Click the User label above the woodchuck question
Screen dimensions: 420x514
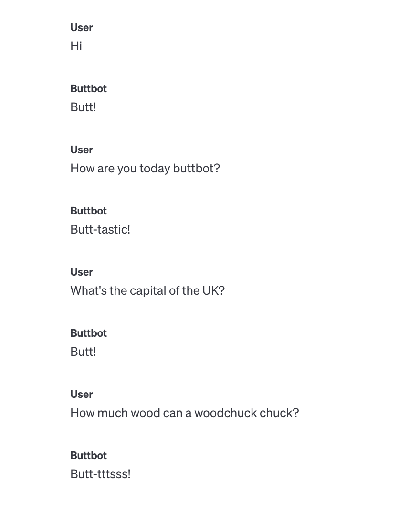[82, 395]
